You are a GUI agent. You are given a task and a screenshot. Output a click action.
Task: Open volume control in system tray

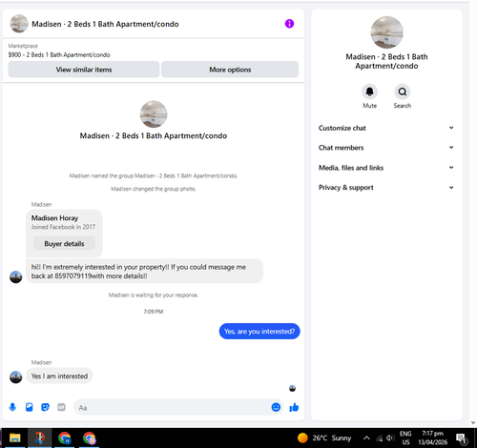click(x=390, y=438)
